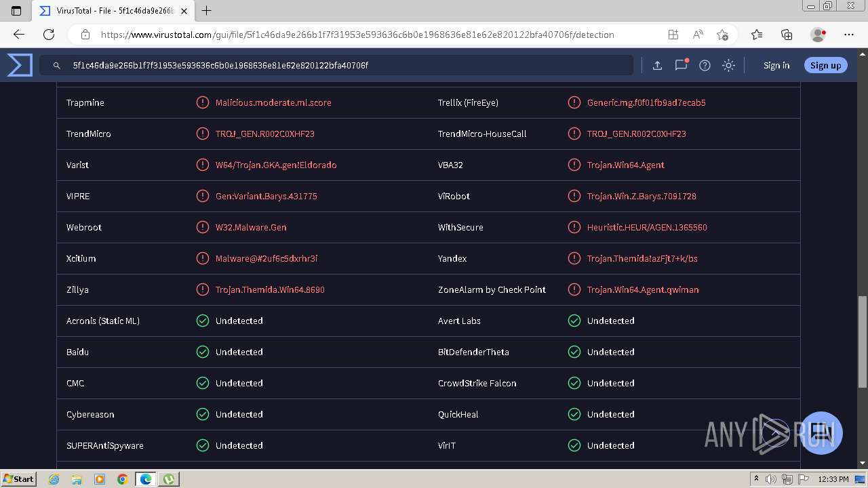Open Windows Media Player from taskbar
The width and height of the screenshot is (868, 488).
[100, 479]
